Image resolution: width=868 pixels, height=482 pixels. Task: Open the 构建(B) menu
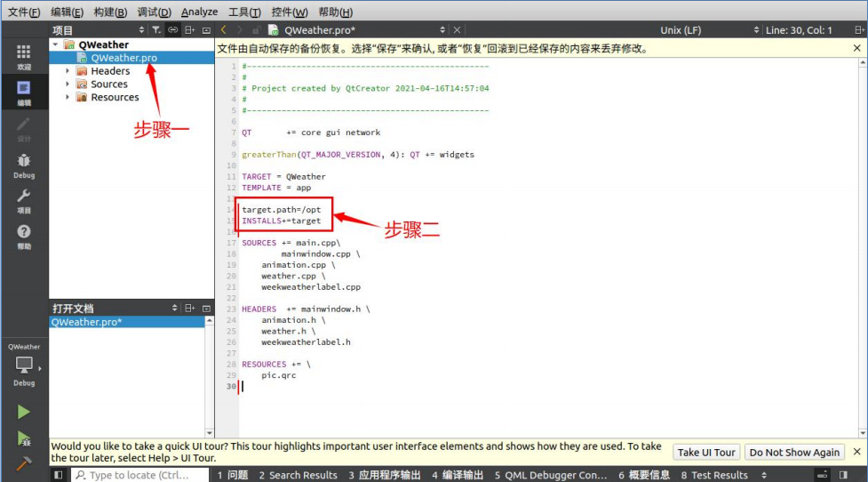[x=110, y=12]
